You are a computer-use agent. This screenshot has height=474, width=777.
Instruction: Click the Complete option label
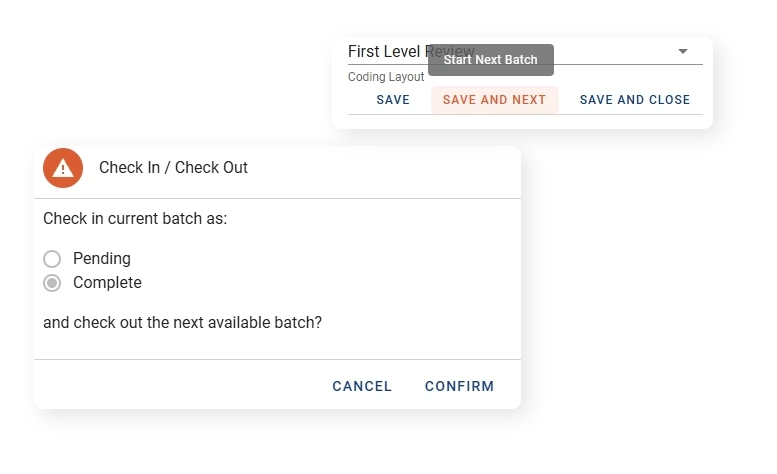[107, 283]
